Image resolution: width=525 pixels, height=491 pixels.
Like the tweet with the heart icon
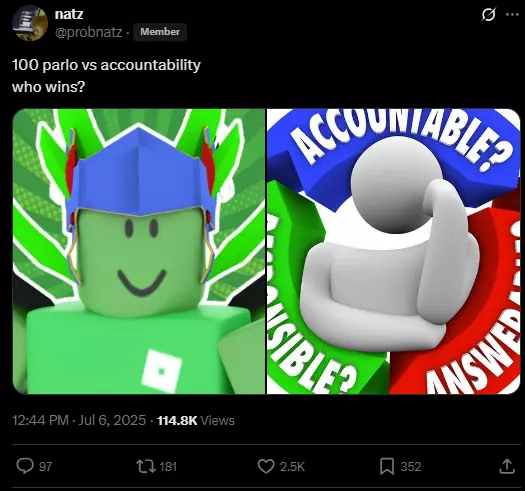(x=266, y=466)
